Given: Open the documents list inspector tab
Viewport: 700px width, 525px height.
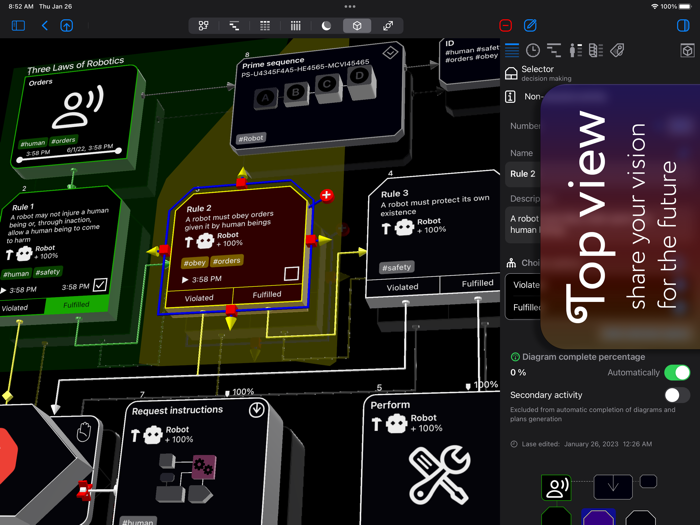Looking at the screenshot, I should (x=596, y=50).
